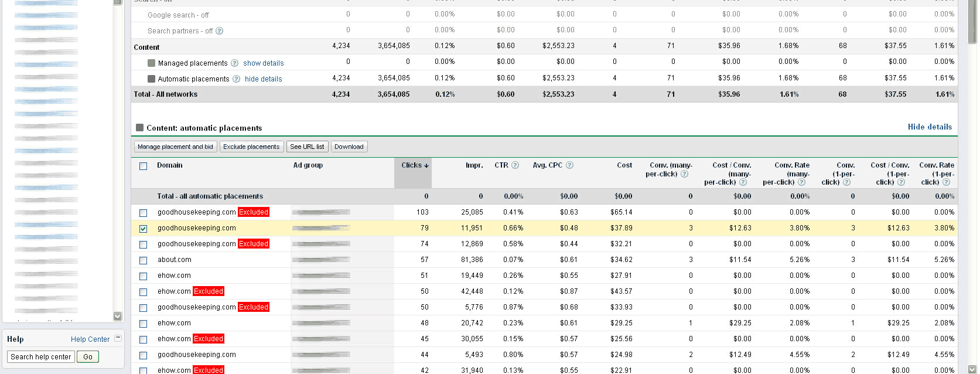Image resolution: width=980 pixels, height=374 pixels.
Task: Click bold Hide details link at right
Action: click(930, 127)
